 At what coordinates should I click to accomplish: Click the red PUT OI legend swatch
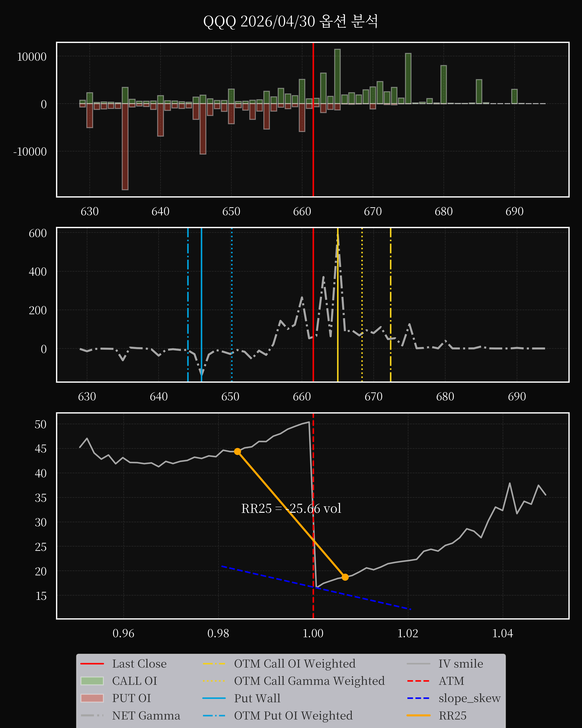[x=92, y=698]
